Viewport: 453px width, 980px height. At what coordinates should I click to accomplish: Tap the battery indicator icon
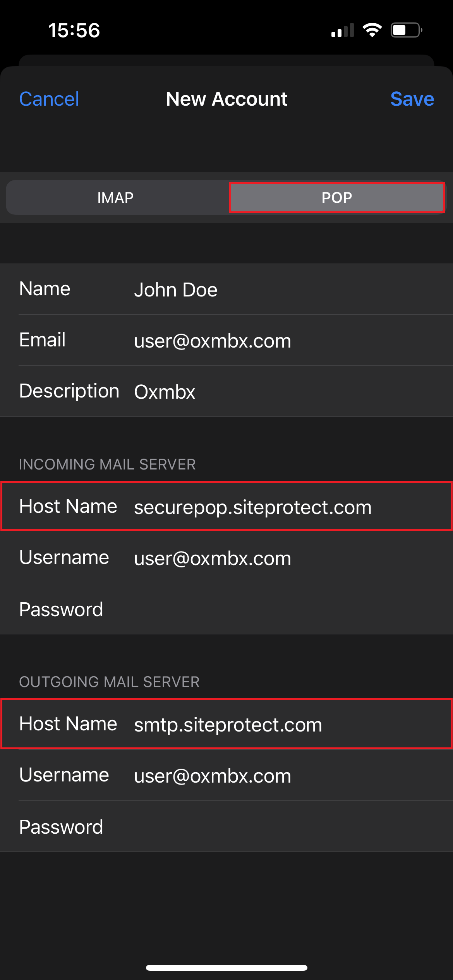[x=406, y=30]
